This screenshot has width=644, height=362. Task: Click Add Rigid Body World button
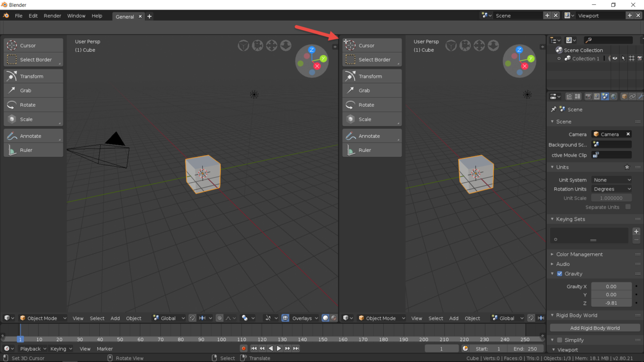click(x=595, y=328)
